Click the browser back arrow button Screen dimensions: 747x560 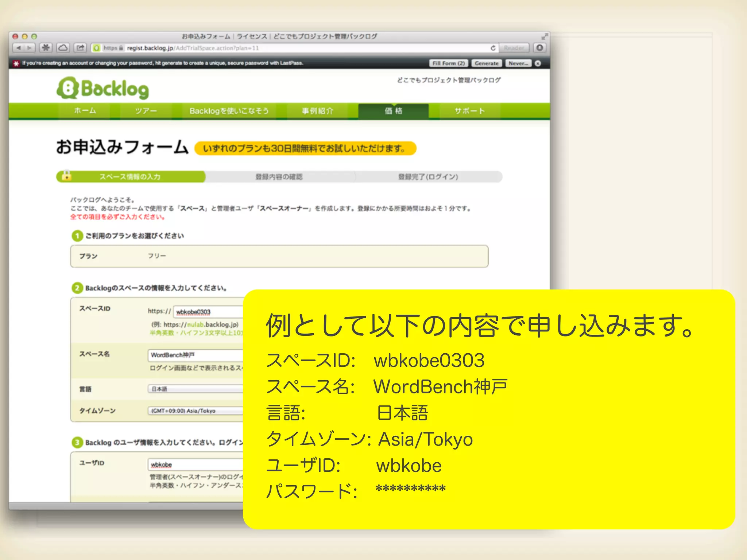(x=19, y=48)
